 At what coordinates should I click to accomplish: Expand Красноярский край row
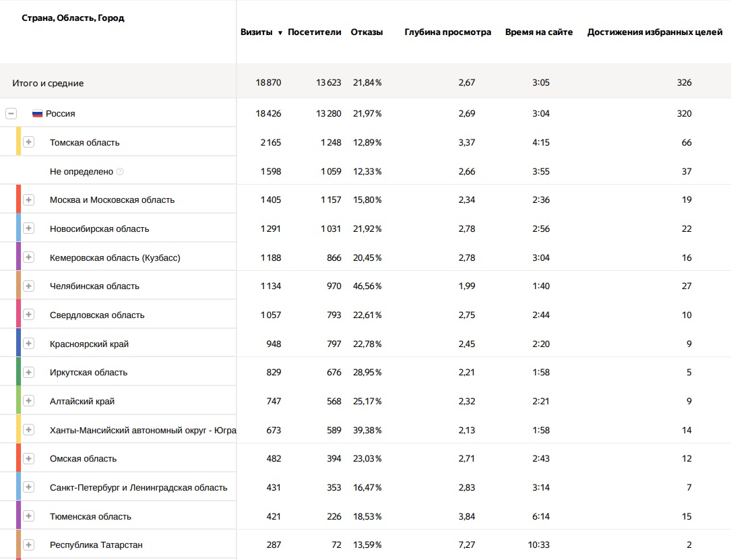(28, 344)
